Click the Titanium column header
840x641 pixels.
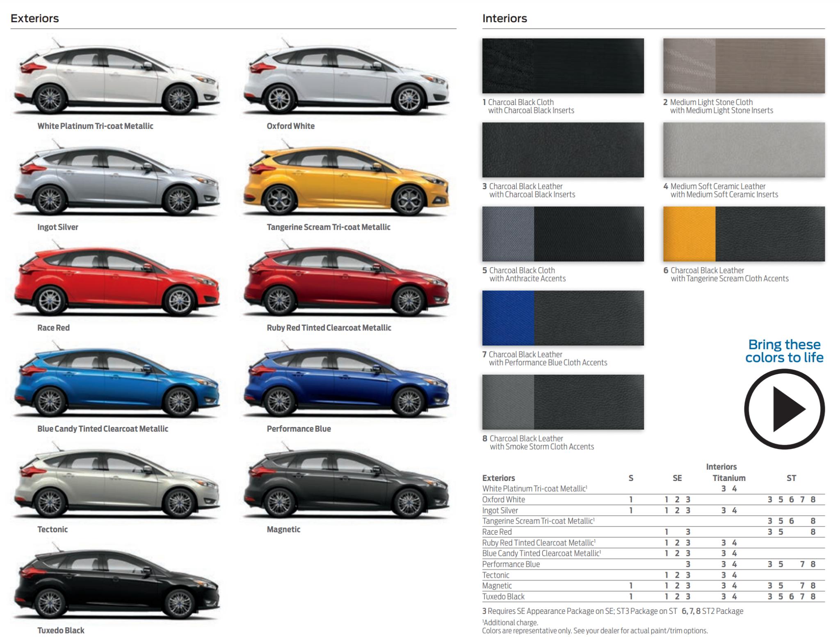(729, 478)
